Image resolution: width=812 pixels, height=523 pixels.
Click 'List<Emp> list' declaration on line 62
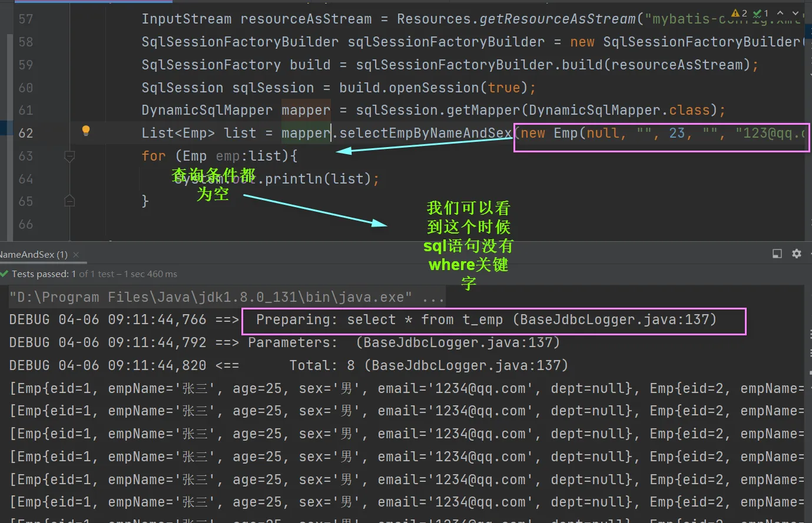[199, 133]
